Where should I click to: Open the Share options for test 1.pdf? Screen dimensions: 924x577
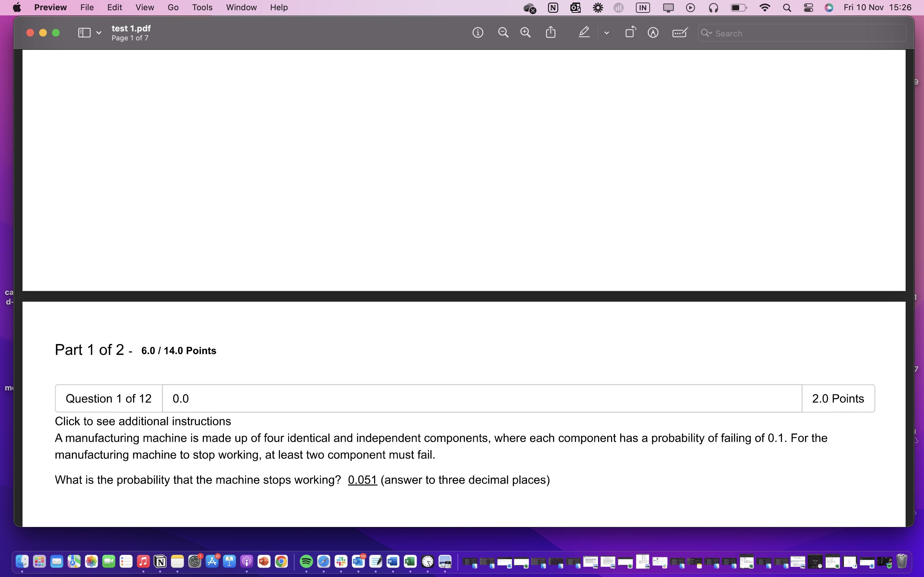pos(550,32)
